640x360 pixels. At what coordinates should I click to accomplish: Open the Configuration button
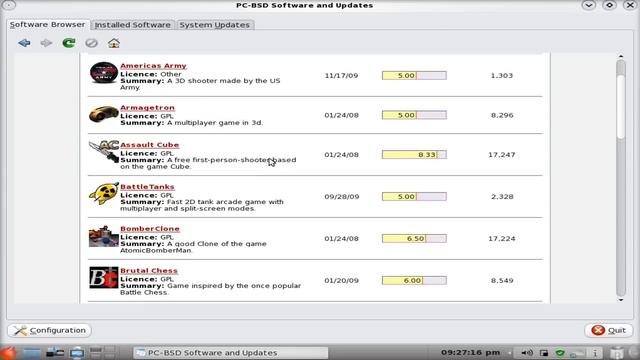[49, 330]
